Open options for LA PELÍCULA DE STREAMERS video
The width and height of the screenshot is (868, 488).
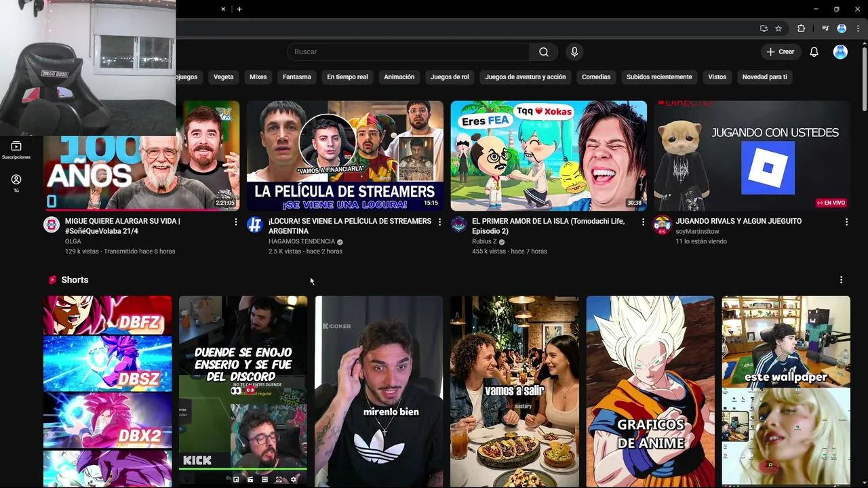pyautogui.click(x=439, y=222)
